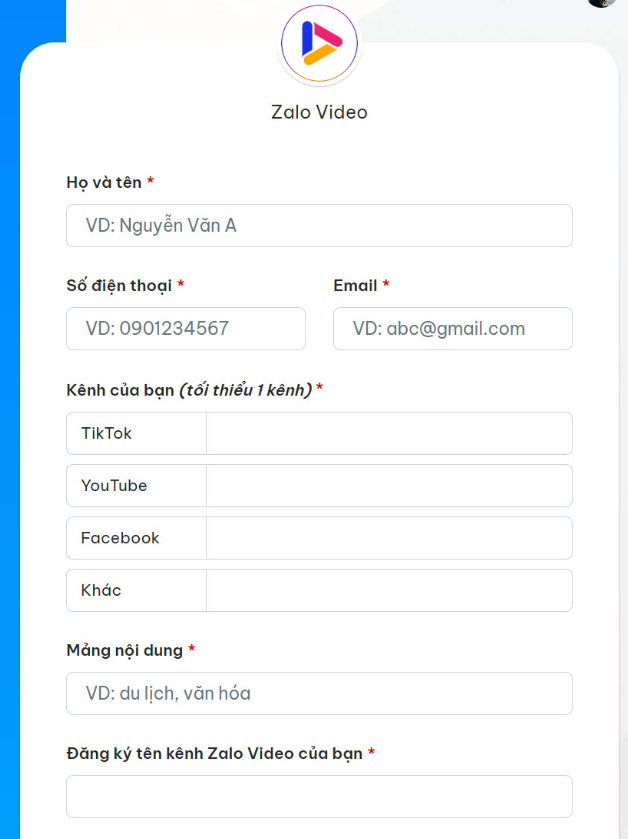Click the Khác label cell

(x=136, y=590)
